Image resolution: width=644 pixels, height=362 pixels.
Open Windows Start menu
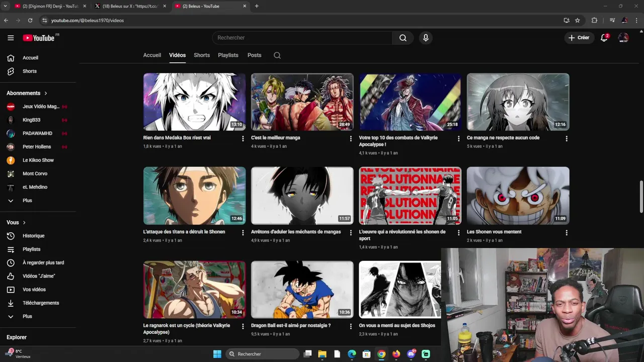click(217, 354)
